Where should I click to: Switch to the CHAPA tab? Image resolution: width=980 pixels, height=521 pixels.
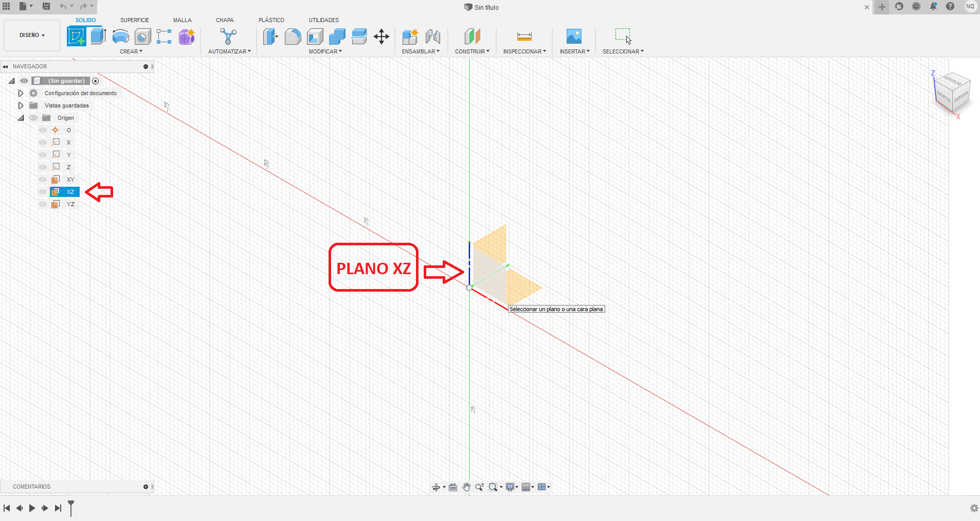pyautogui.click(x=225, y=20)
